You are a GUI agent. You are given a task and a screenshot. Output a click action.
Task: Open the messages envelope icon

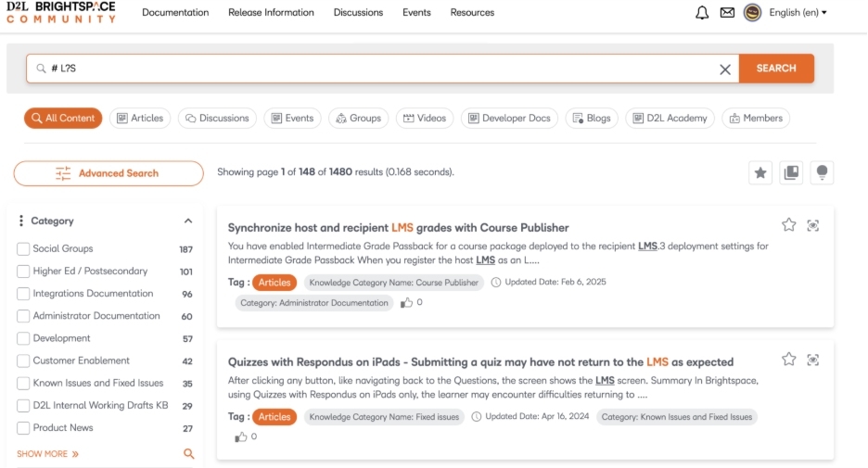click(727, 12)
